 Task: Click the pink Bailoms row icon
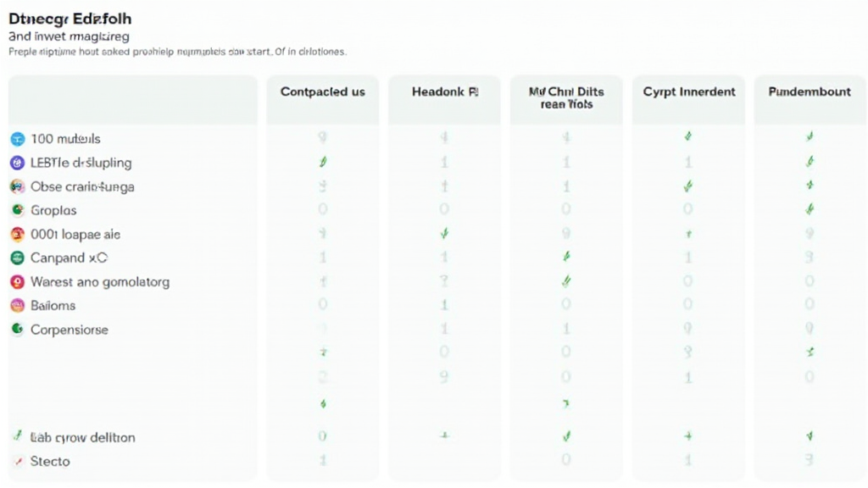[17, 305]
